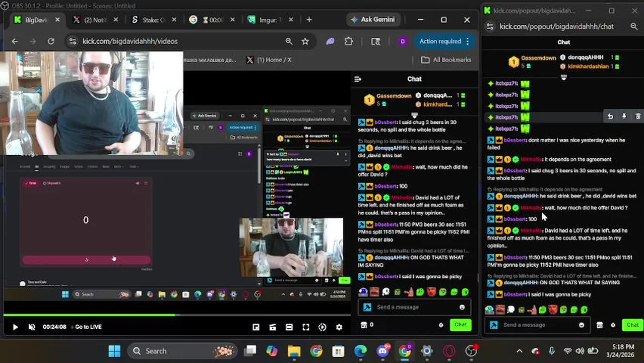Go back in the browser
Screen dimensions: 644x363
(x=15, y=41)
